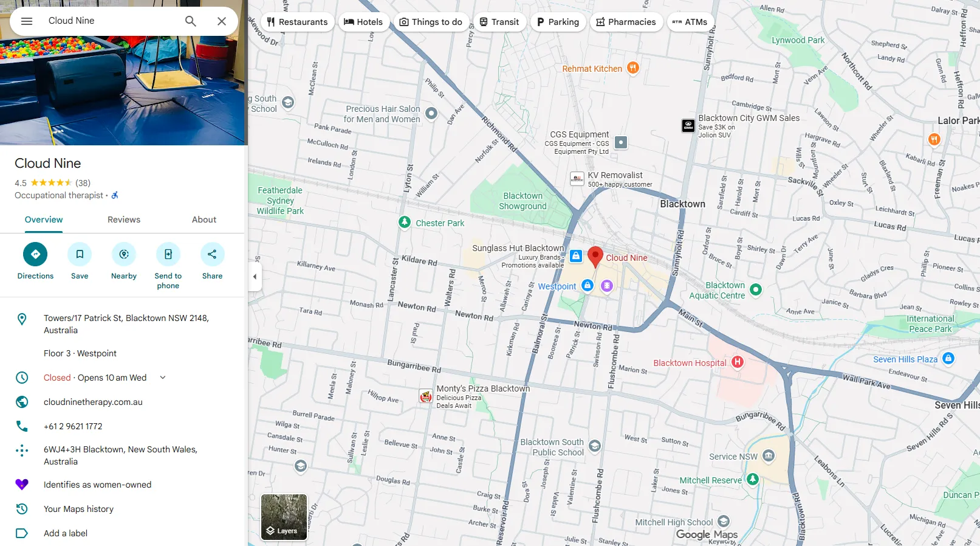Click the purple marker beside Westpoint

click(606, 285)
